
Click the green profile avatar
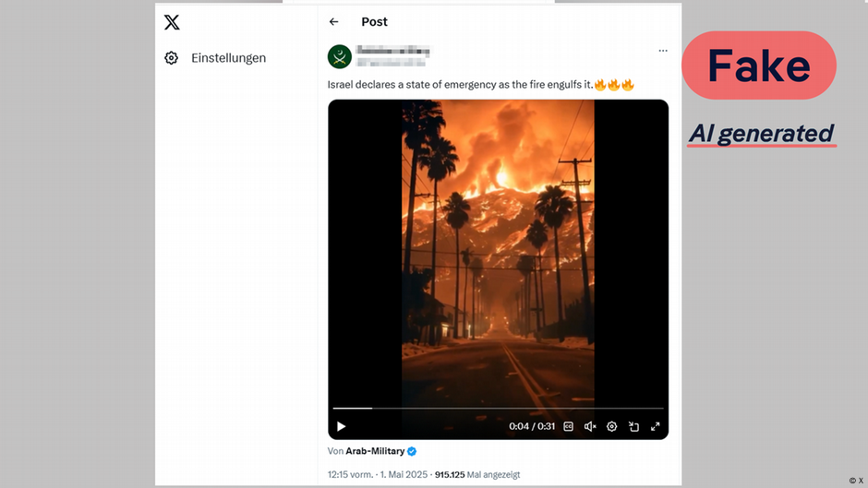coord(340,57)
